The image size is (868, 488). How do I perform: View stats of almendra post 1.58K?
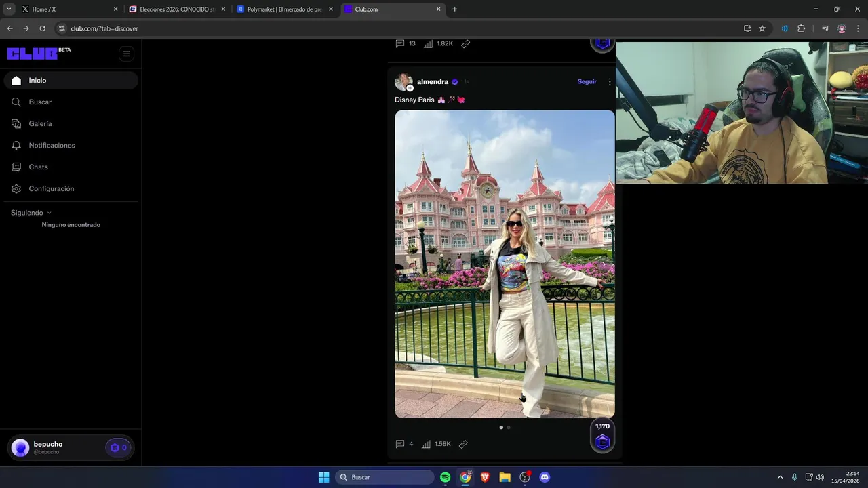(436, 444)
